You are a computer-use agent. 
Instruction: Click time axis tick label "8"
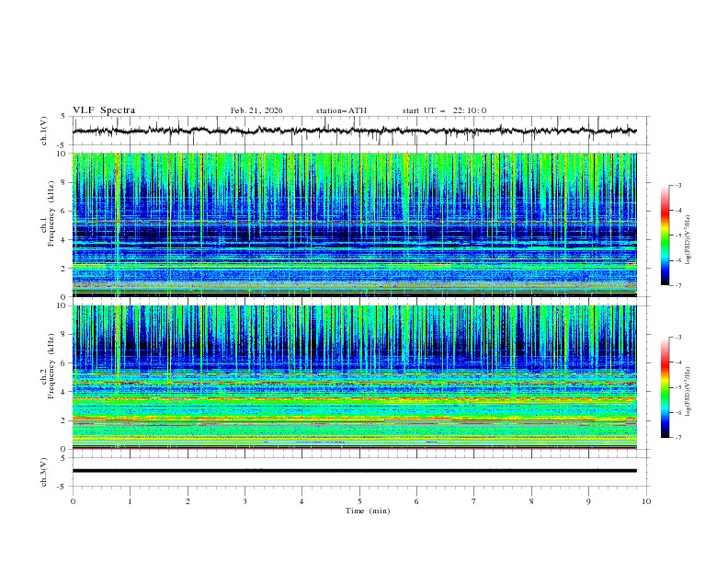tap(531, 501)
